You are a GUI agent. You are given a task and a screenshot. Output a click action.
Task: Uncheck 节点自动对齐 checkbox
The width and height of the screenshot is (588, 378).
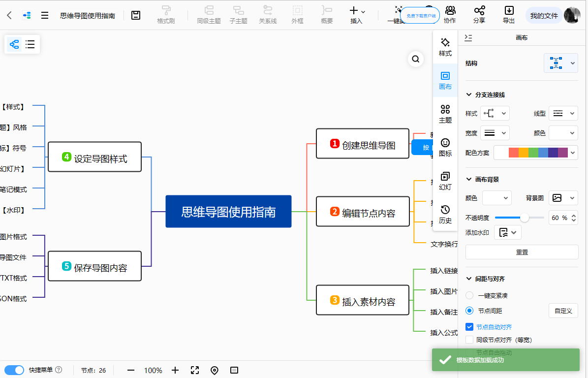[469, 327]
